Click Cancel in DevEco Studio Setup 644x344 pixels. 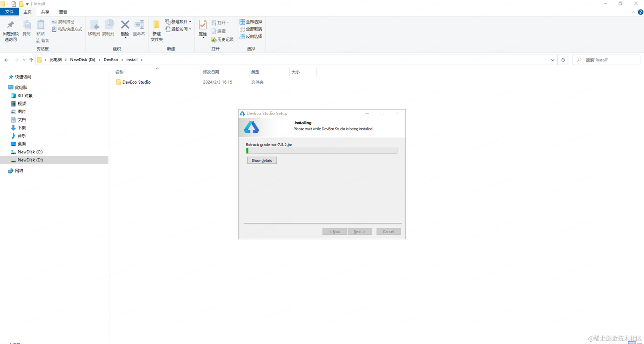click(x=389, y=232)
